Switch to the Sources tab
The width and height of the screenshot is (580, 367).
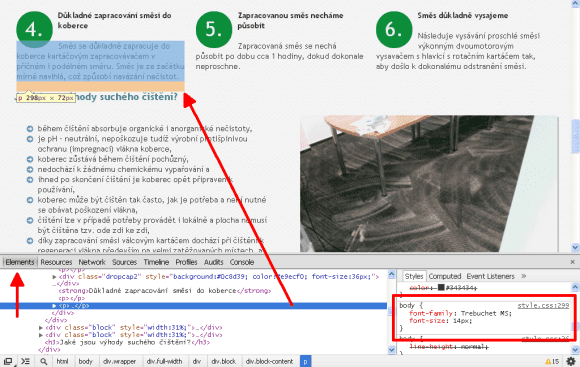[125, 262]
